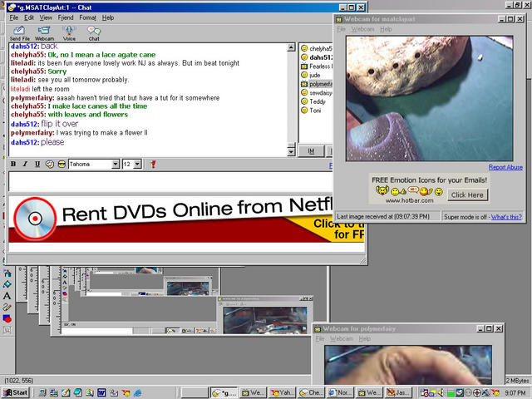Viewport: 532px width, 399px height.
Task: Select Teddy in the room user list
Action: pyautogui.click(x=313, y=101)
